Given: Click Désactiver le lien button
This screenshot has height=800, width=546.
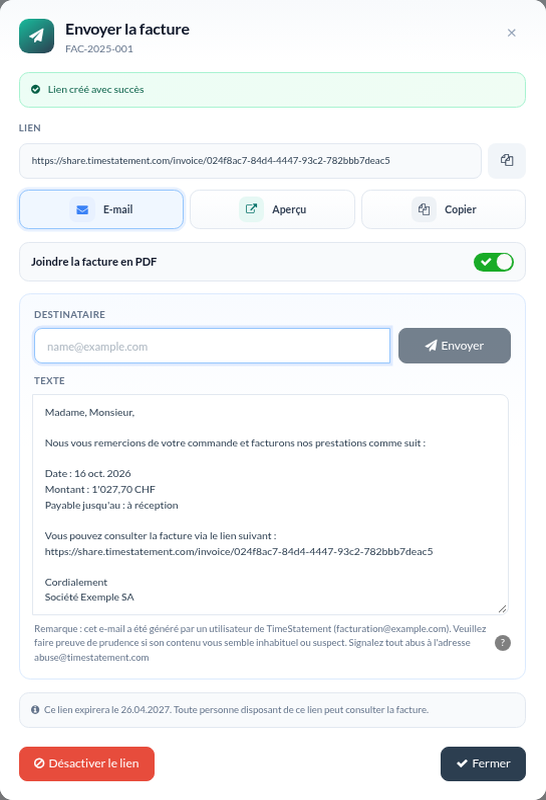Looking at the screenshot, I should (x=87, y=764).
